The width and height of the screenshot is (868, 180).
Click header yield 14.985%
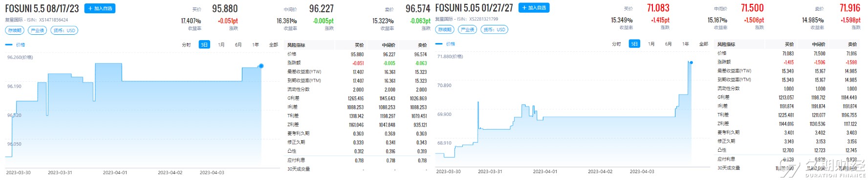813,20
